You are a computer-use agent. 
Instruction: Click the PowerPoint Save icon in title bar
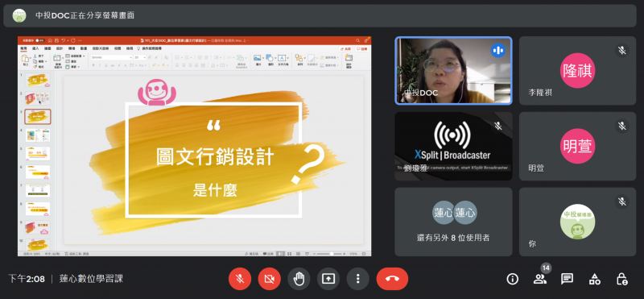coord(56,40)
